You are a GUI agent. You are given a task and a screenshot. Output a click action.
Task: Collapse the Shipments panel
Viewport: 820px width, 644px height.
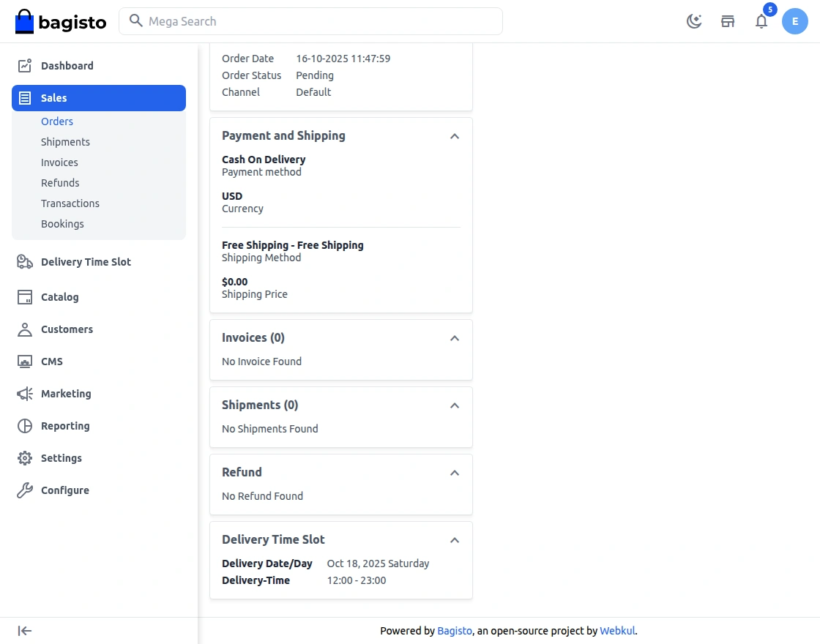tap(455, 405)
